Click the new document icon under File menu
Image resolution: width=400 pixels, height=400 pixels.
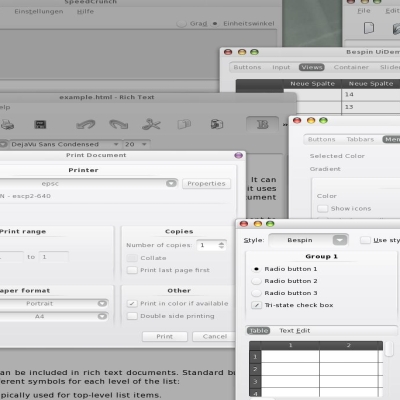369,28
